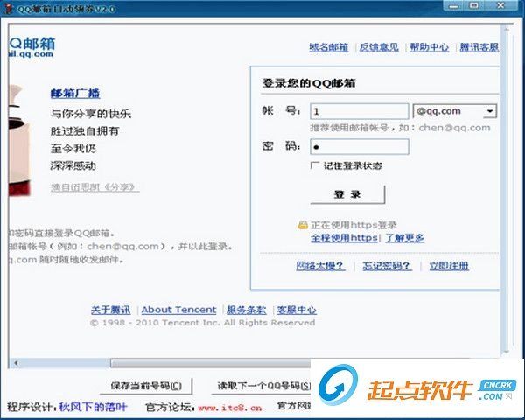Screen dimensions: 525x420
Task: Focus the 密码 password input field
Action: point(360,147)
